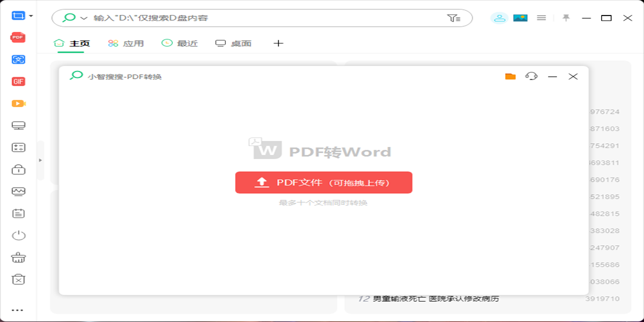Click the user account avatar icon
This screenshot has height=322, width=644.
[499, 18]
